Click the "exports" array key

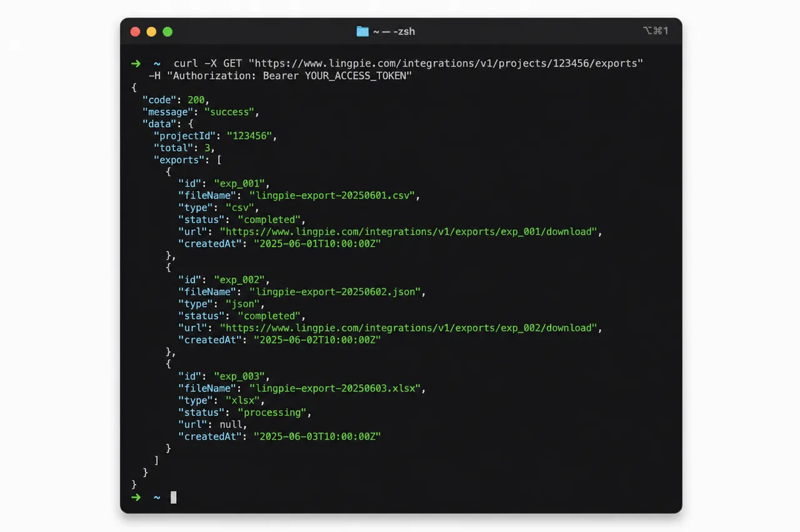tap(181, 160)
